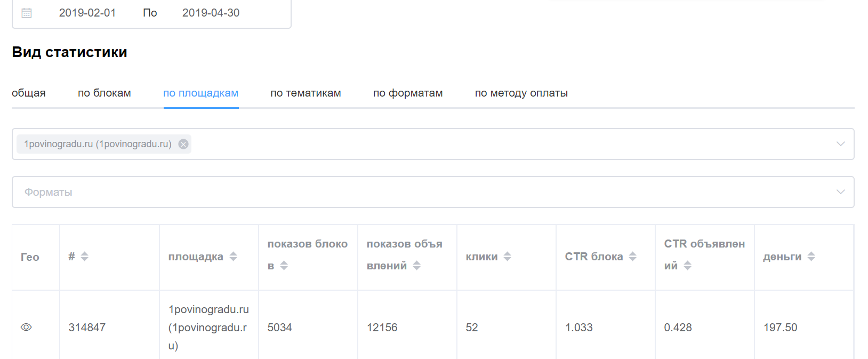The image size is (868, 359).
Task: Sort by показов объявлений column
Action: [417, 266]
